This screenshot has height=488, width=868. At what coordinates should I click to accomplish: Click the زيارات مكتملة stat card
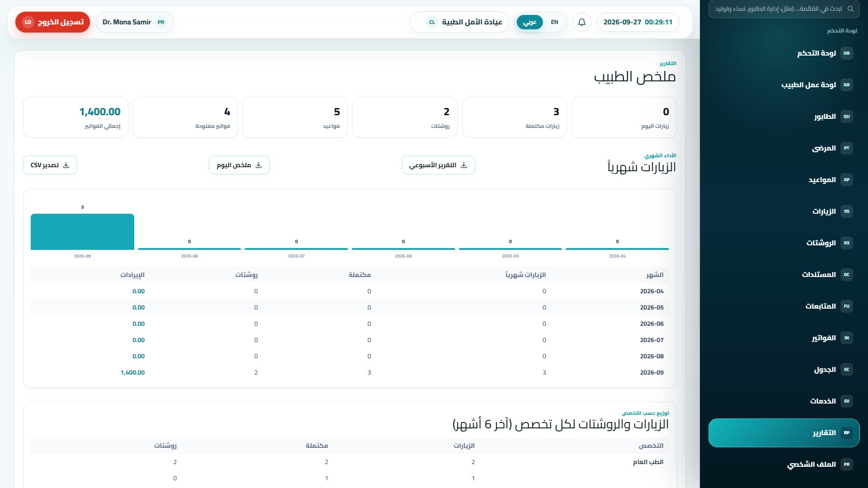tap(514, 117)
